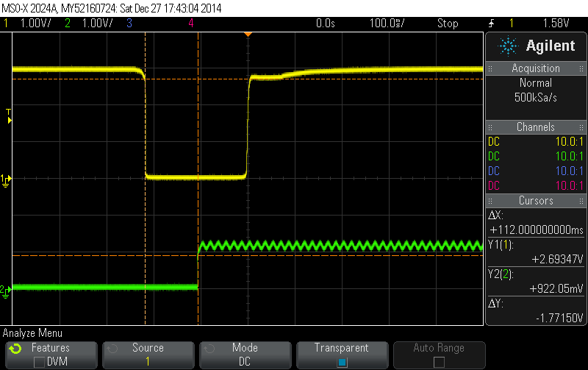This screenshot has width=588, height=370.
Task: Click Source softkey rotate knob icon
Action: 112,349
